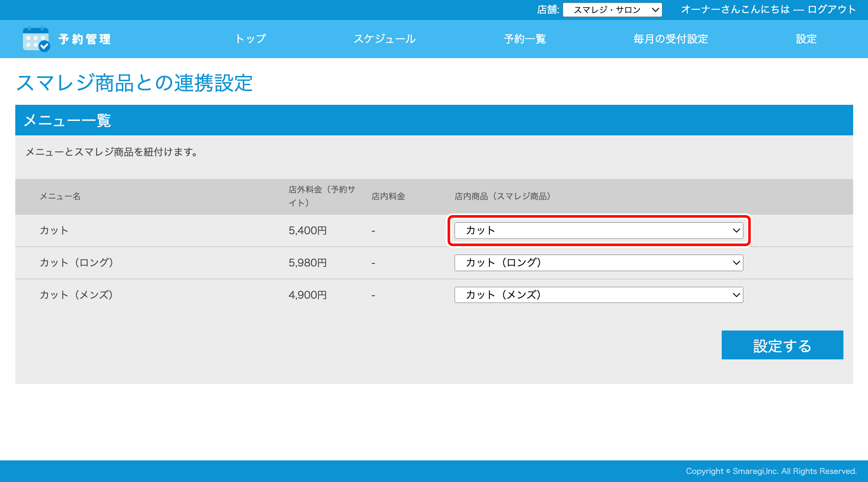Expand the カット product dropdown
Screen dimensions: 868x482
coord(598,230)
